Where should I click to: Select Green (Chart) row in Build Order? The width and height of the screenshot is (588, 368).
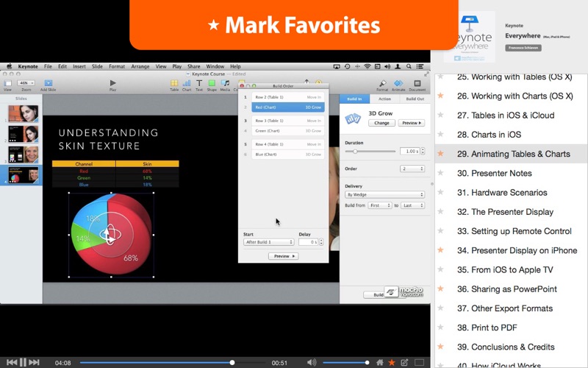click(288, 131)
